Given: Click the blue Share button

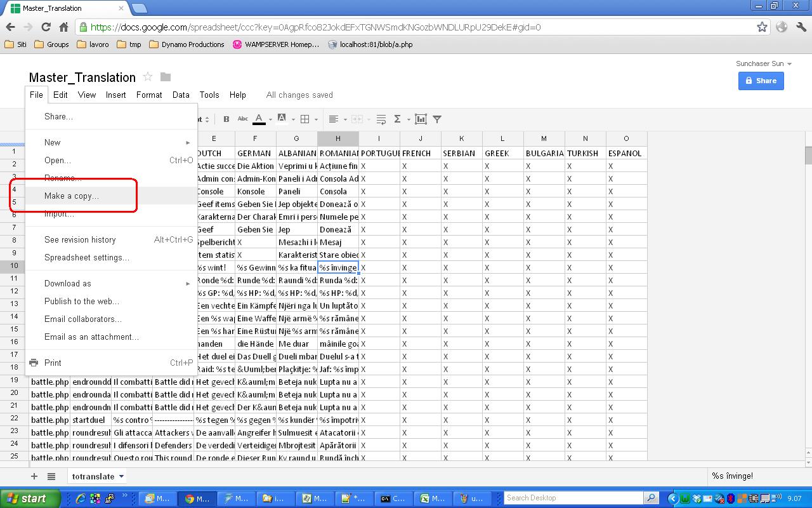Looking at the screenshot, I should tap(761, 81).
